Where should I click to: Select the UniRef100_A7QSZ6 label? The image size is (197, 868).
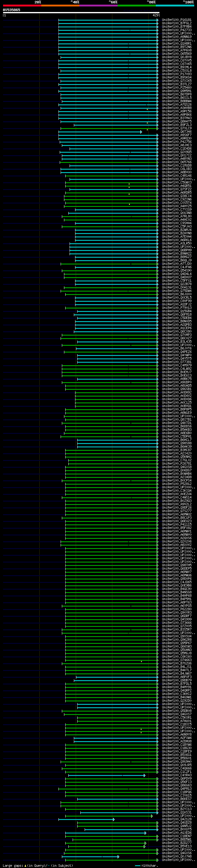pyautogui.click(x=176, y=104)
